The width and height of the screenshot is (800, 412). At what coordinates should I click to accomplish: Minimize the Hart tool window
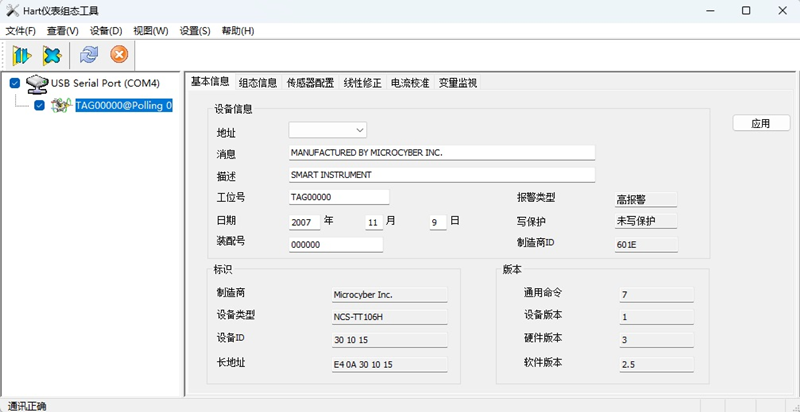[710, 11]
